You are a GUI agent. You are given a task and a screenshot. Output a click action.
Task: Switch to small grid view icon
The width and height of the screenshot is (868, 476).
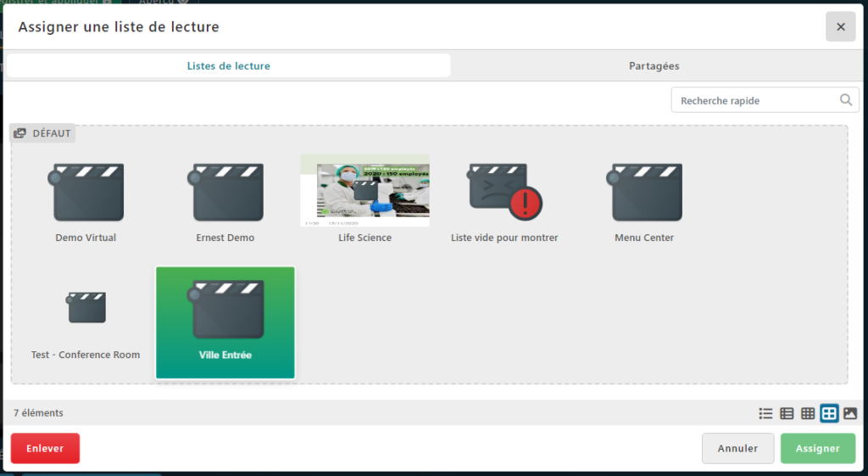[x=808, y=413]
